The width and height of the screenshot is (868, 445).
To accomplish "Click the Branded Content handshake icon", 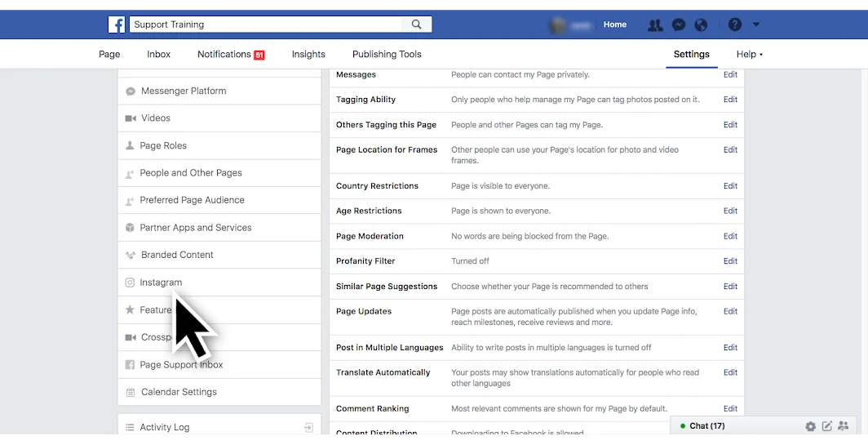I will (131, 255).
